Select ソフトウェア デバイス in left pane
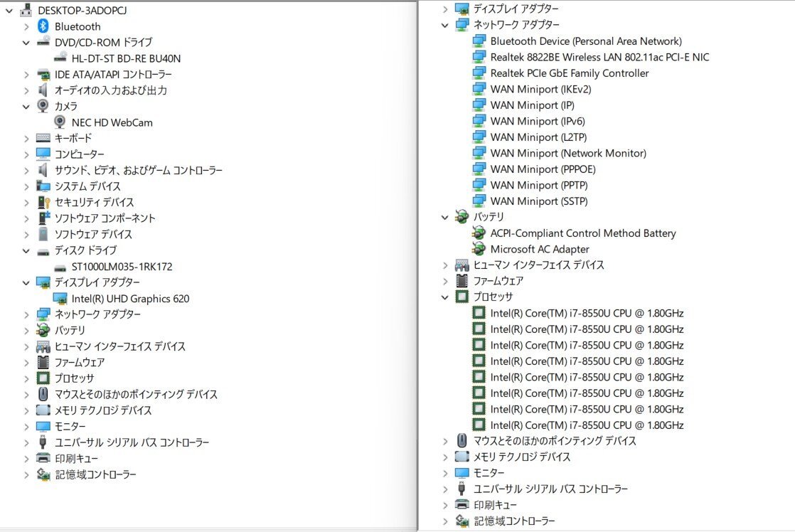This screenshot has height=532, width=795. 93,234
